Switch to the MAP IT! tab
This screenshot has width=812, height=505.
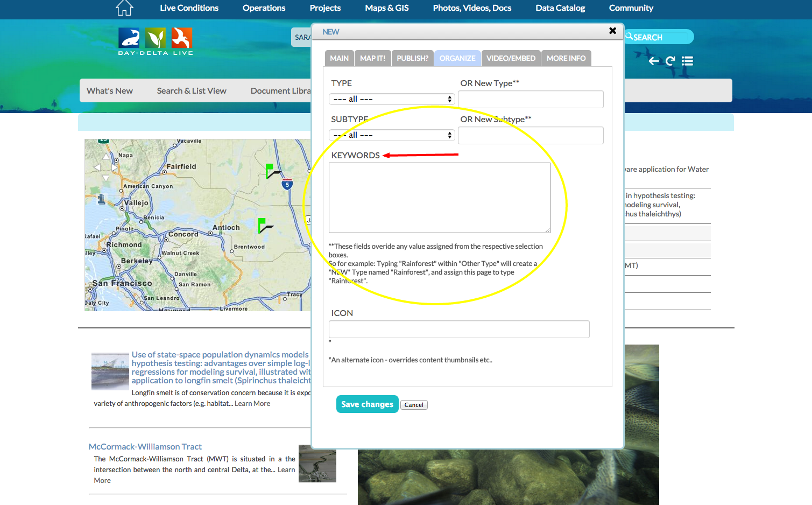coord(372,58)
